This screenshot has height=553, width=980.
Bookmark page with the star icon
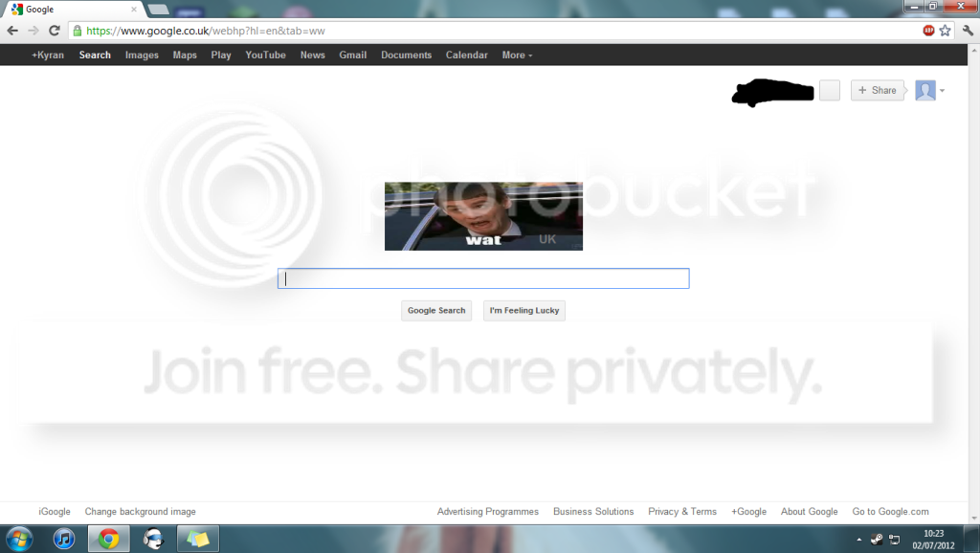pyautogui.click(x=945, y=31)
